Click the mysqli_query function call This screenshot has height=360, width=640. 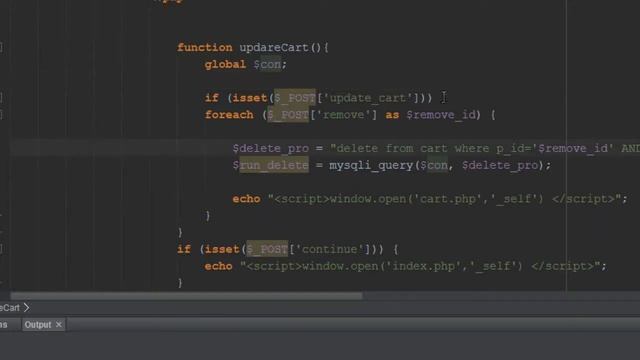point(371,165)
